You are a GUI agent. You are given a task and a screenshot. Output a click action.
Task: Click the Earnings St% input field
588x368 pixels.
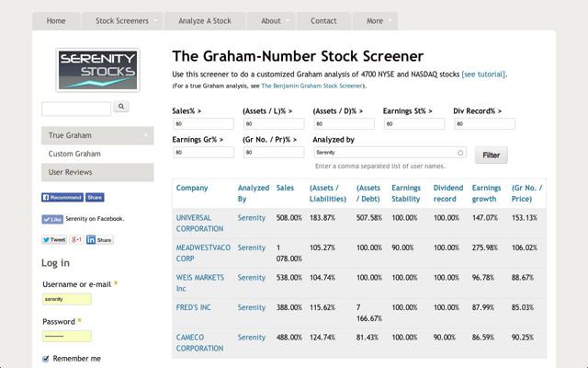[414, 123]
